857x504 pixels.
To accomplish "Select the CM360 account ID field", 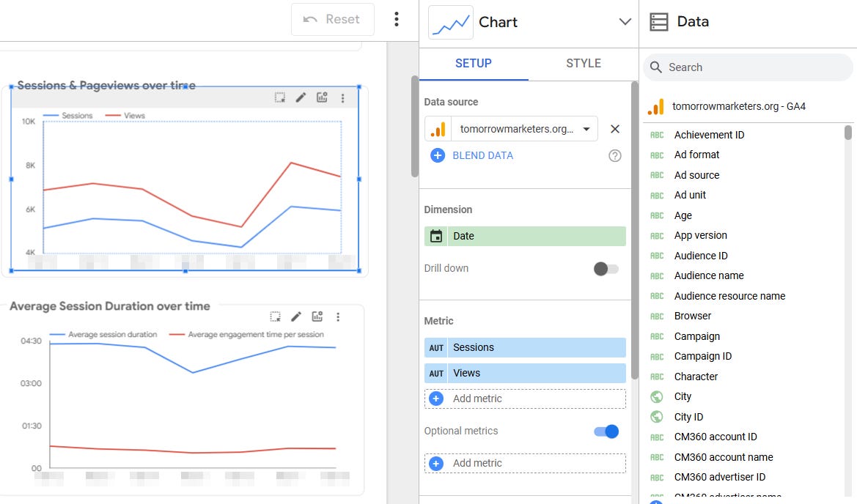I will 716,437.
